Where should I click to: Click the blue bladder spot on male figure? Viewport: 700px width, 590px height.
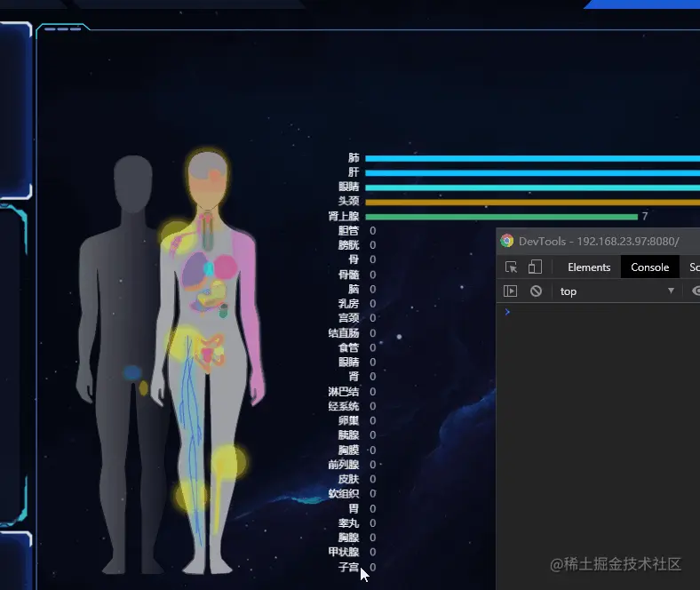tap(132, 373)
